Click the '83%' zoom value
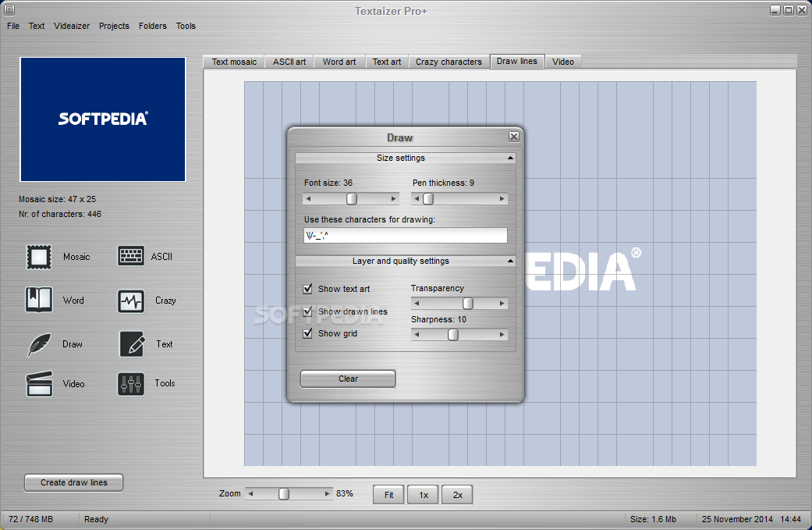Viewport: 812px width, 530px height. point(344,494)
